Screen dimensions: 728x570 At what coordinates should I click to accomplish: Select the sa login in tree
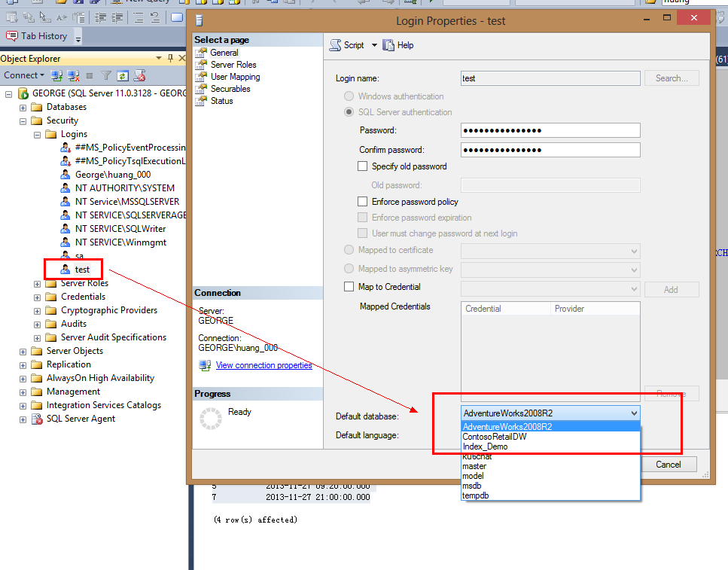tap(79, 256)
